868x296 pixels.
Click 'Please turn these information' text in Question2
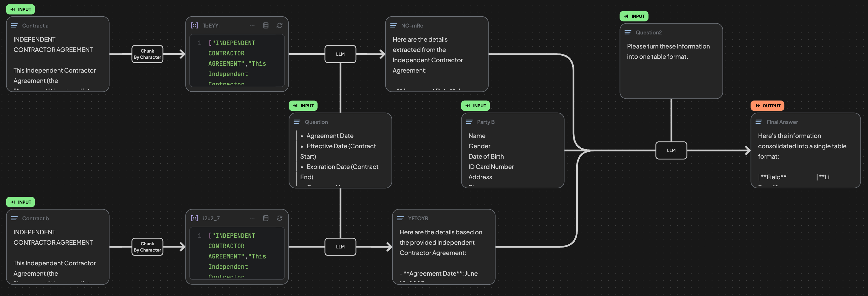(668, 46)
